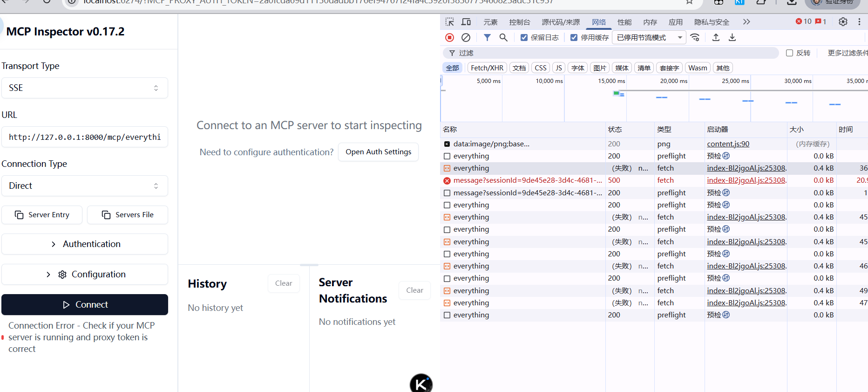
Task: Show more DevTools tabs chevron
Action: point(746,22)
